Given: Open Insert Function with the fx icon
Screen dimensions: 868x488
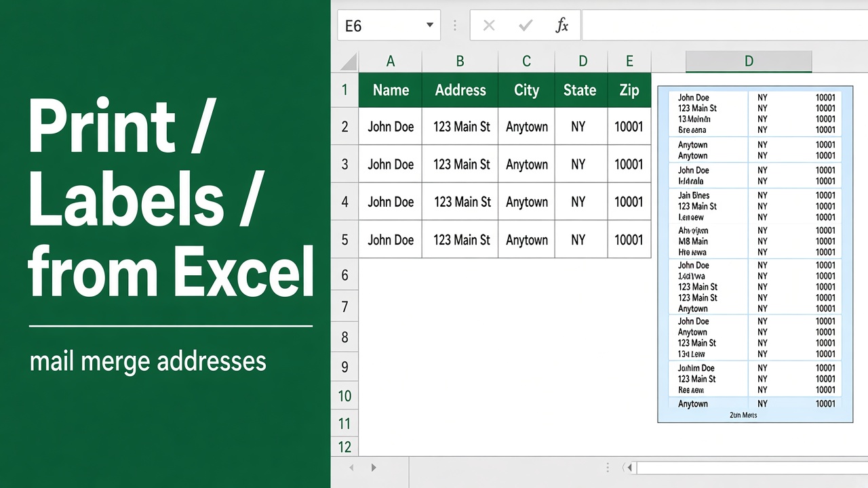Looking at the screenshot, I should tap(561, 26).
